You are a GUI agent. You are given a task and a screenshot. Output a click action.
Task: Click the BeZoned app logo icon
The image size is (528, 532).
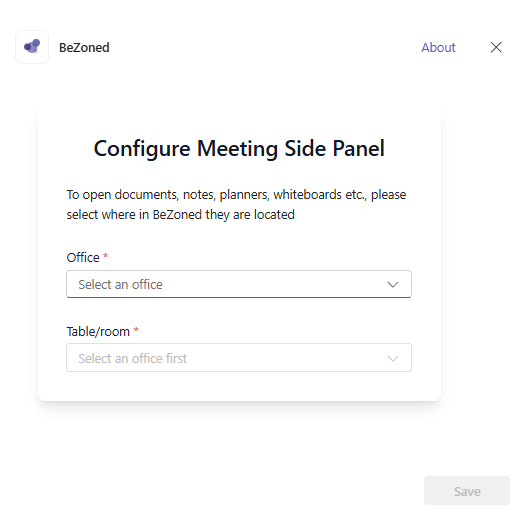coord(32,47)
